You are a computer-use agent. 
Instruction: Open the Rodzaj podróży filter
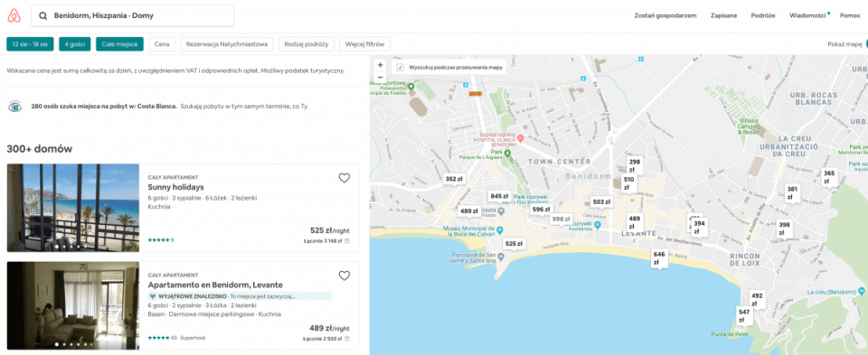[307, 44]
